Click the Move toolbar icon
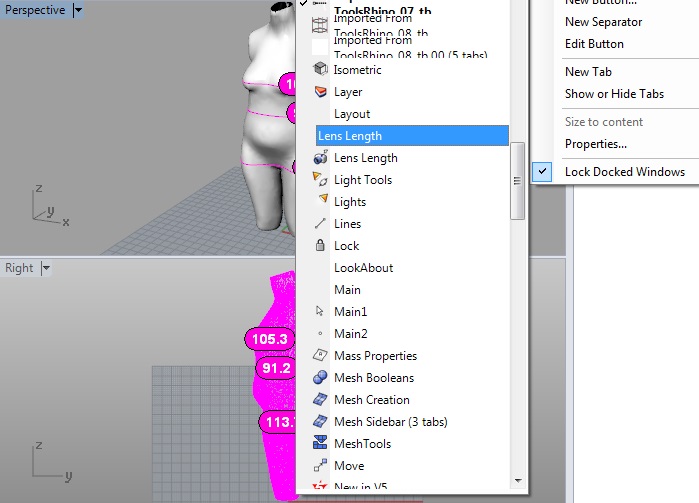 (x=320, y=465)
